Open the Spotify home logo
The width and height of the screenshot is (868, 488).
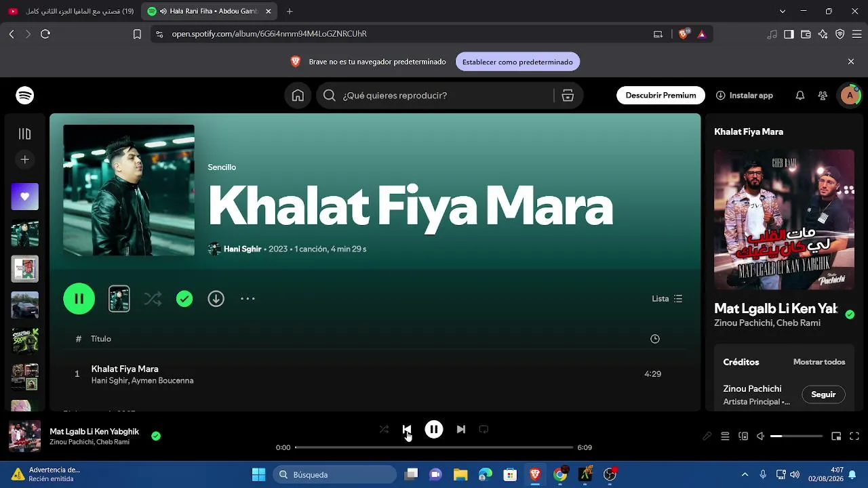pyautogui.click(x=25, y=96)
